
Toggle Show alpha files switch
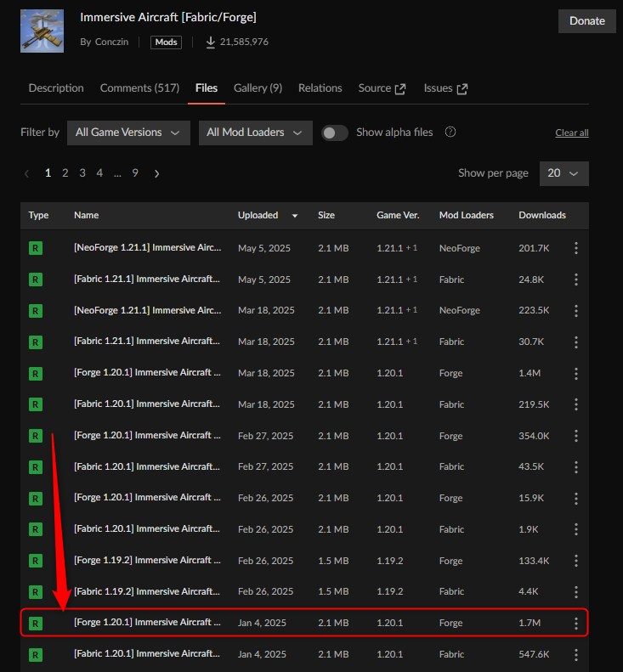[334, 133]
